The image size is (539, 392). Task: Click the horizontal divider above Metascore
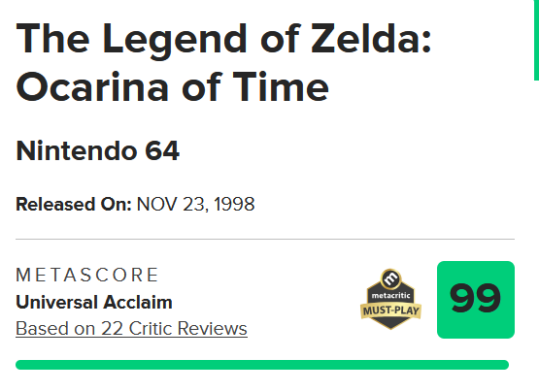(x=265, y=239)
